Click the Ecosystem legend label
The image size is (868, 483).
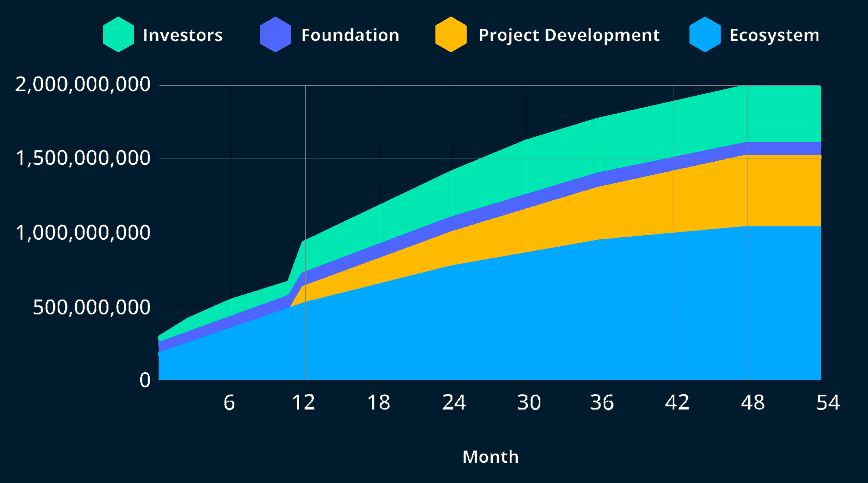(x=774, y=36)
